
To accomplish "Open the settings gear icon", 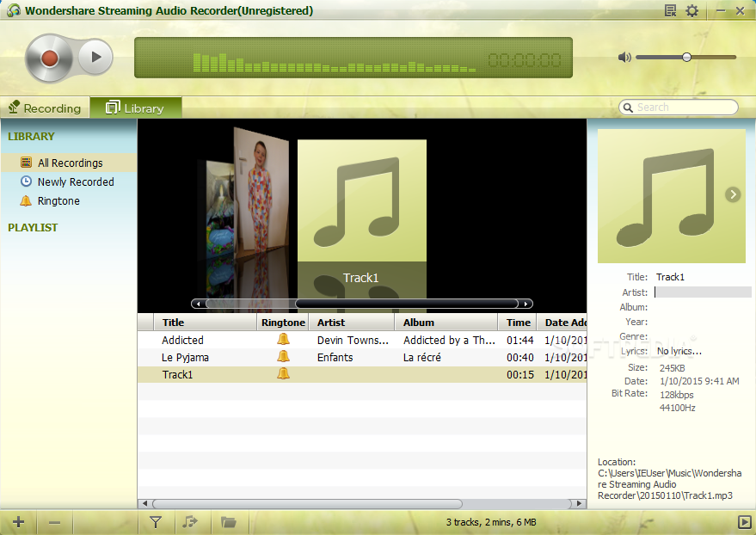I will [x=691, y=10].
